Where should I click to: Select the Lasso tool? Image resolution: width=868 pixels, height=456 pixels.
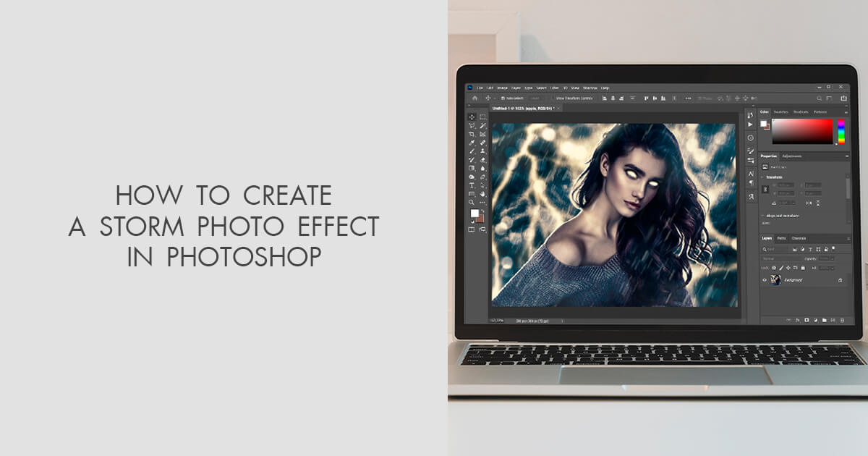(472, 125)
